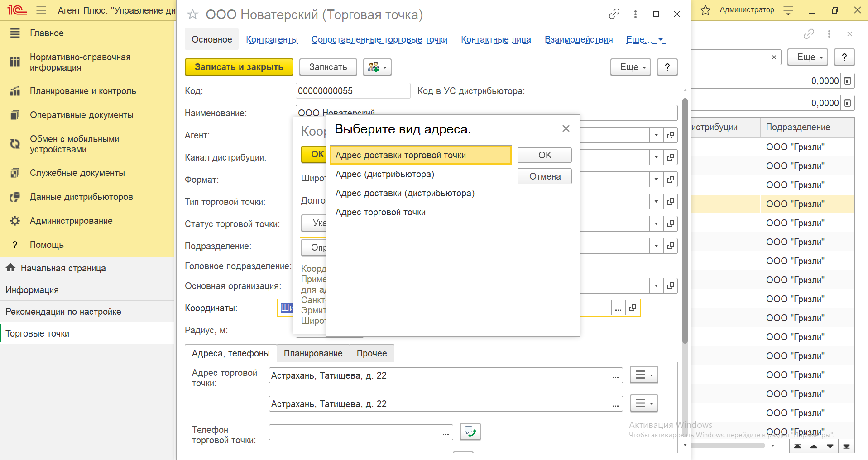Open the Контактные лица link

[x=496, y=40]
